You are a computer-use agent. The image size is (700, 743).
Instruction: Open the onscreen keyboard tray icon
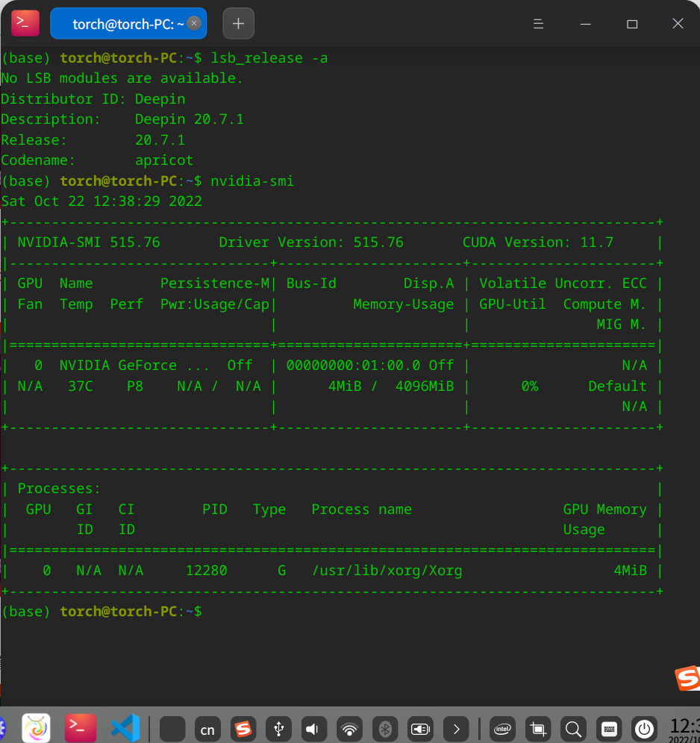609,729
